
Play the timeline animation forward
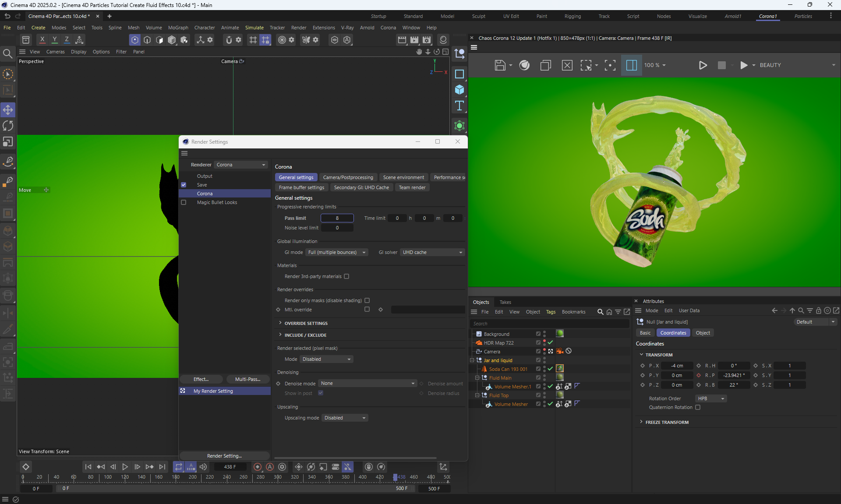(125, 467)
